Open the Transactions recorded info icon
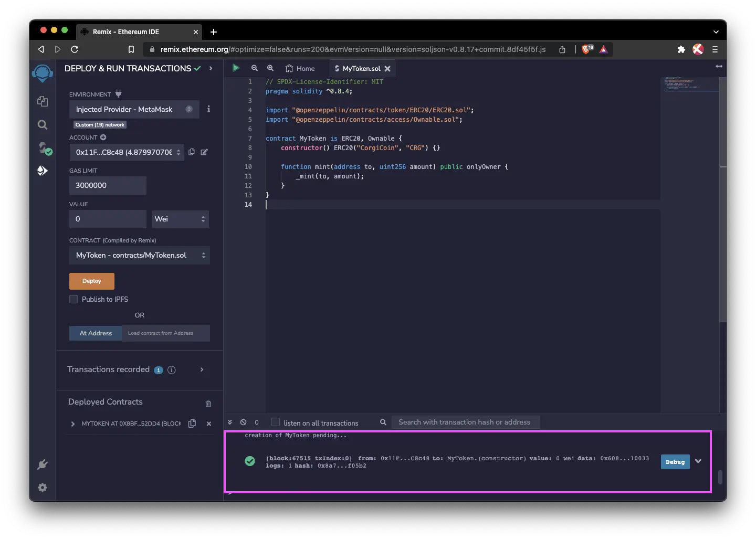 coord(172,370)
